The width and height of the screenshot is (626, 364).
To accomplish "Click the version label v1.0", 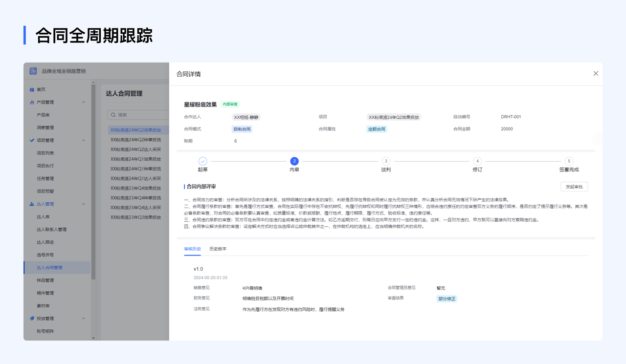I will pyautogui.click(x=198, y=269).
